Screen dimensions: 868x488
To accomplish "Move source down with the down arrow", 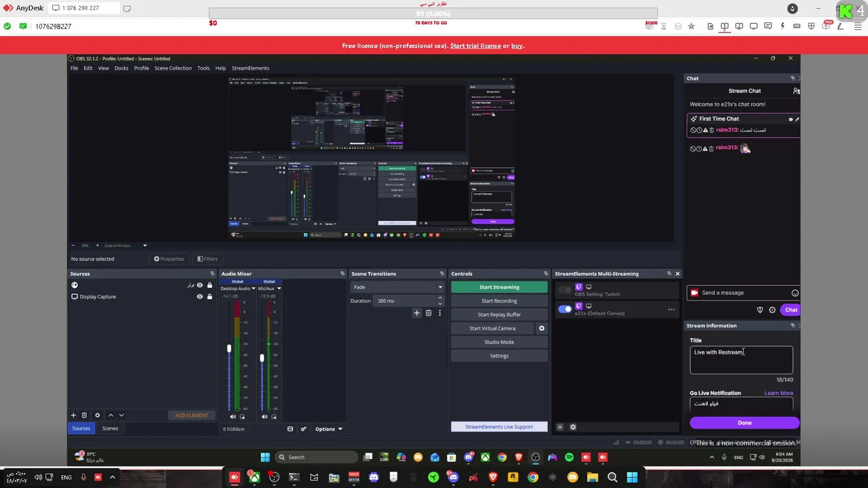I will (121, 415).
